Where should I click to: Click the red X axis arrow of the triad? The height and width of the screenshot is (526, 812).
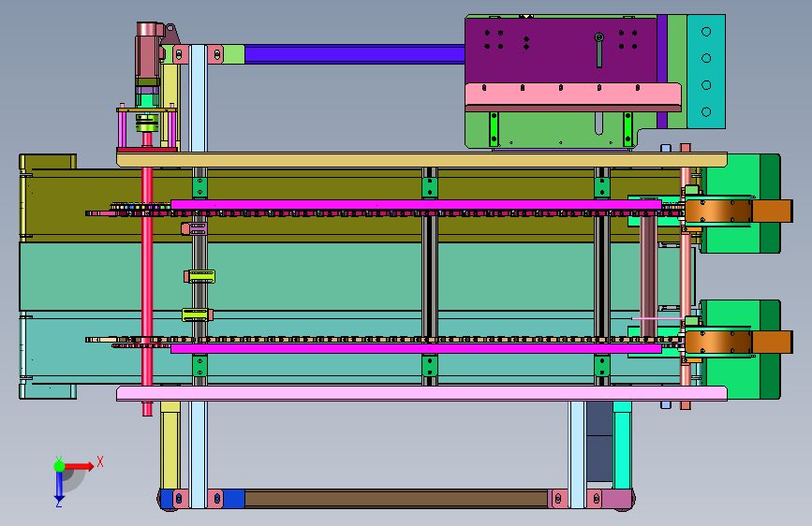pos(79,466)
